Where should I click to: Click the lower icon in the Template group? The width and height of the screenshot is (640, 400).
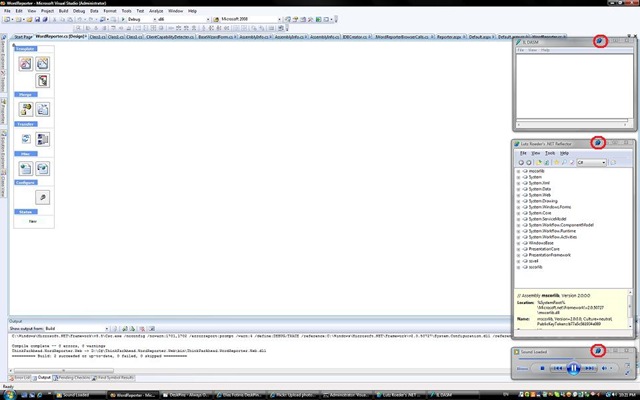42,80
